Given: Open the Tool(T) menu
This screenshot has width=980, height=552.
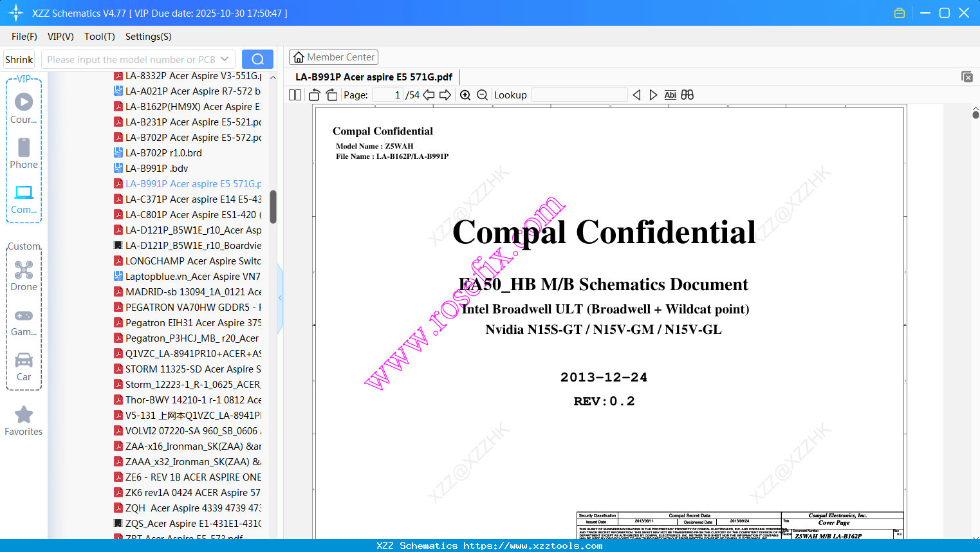Looking at the screenshot, I should (x=100, y=37).
